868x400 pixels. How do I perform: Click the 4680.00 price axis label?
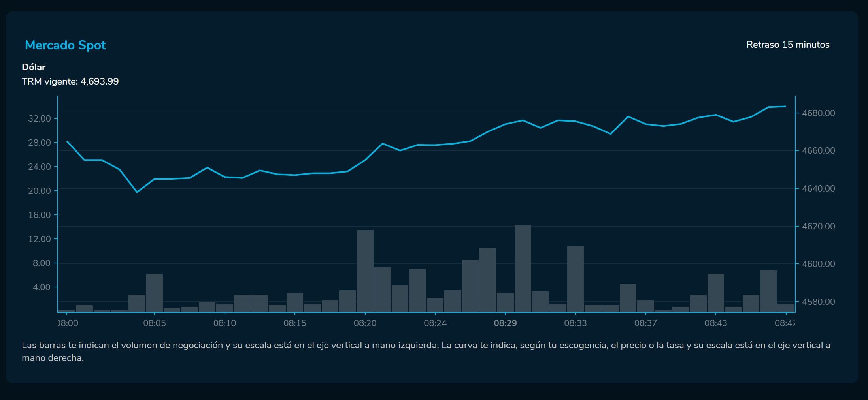click(x=818, y=113)
